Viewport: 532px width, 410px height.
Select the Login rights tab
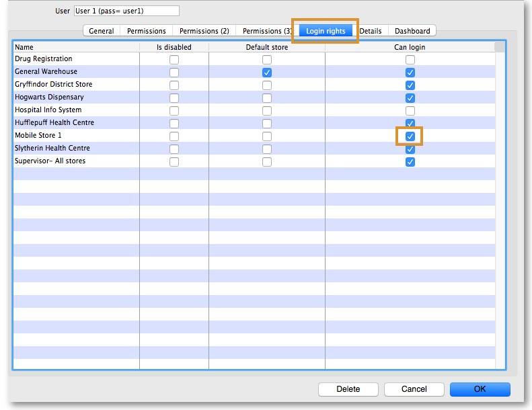pos(326,31)
